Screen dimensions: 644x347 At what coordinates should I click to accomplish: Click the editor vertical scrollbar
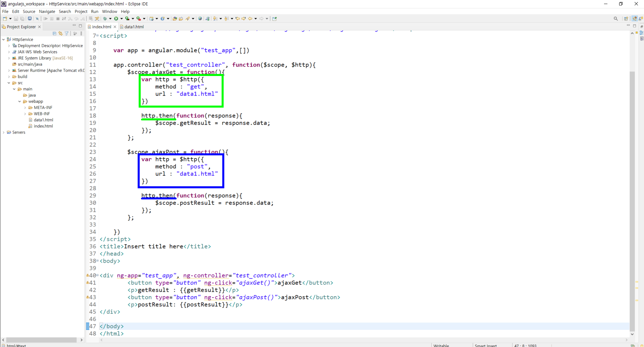[632, 202]
